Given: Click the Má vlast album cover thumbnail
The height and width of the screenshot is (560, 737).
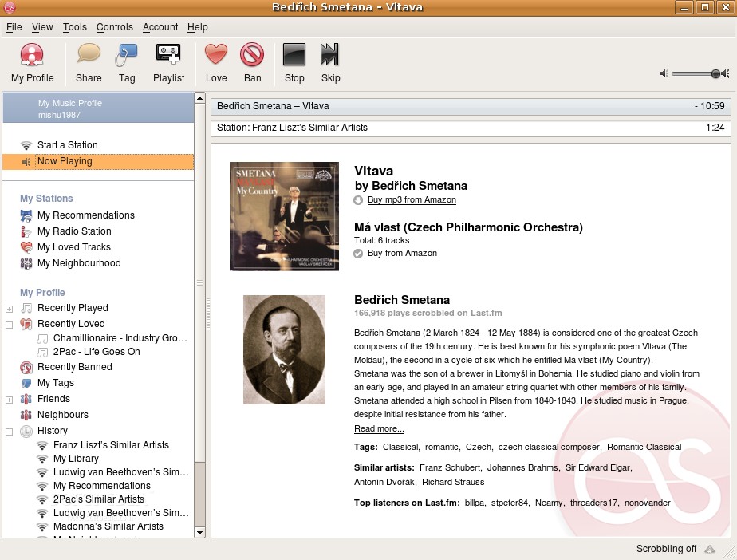Looking at the screenshot, I should (284, 216).
